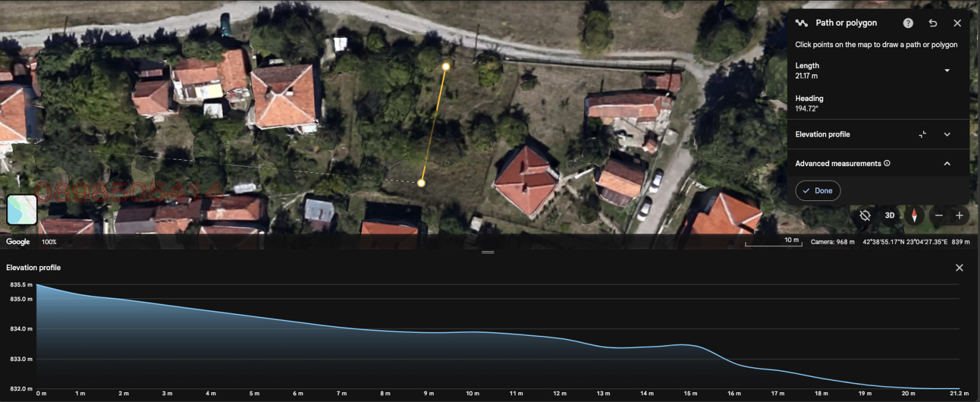
Task: Toggle the 3D view button
Action: [889, 215]
